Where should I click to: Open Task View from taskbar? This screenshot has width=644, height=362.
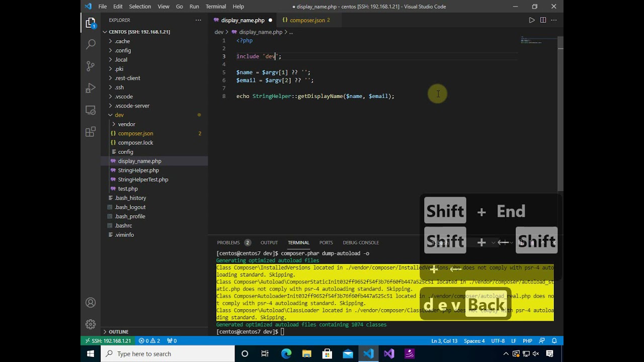[265, 353]
